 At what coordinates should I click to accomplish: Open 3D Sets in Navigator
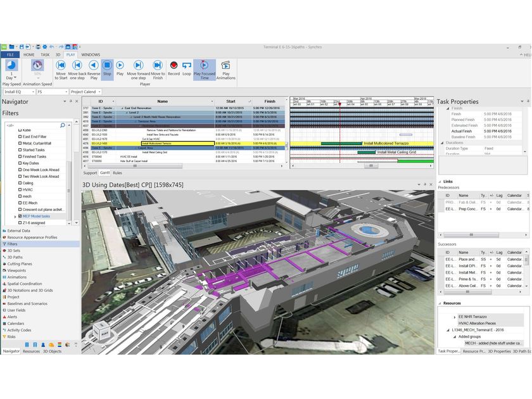point(14,251)
